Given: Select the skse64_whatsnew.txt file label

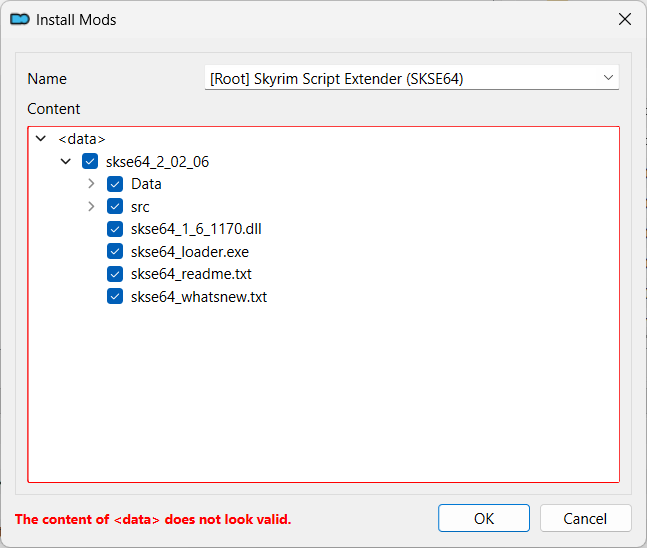Looking at the screenshot, I should click(x=198, y=297).
